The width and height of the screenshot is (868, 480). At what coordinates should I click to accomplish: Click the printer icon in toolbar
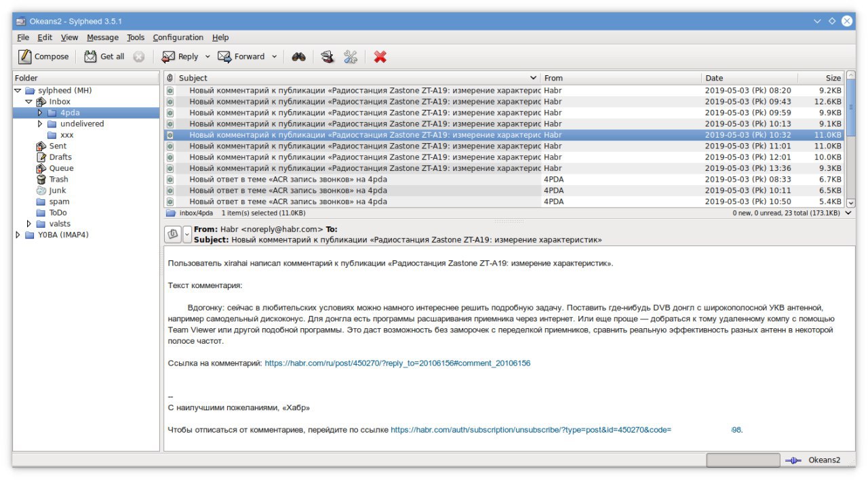point(328,57)
